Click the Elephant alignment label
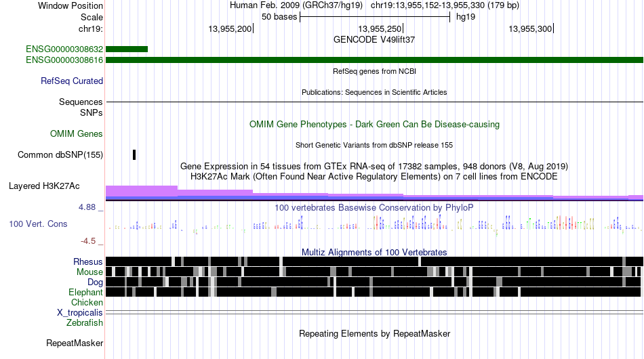 (85, 293)
